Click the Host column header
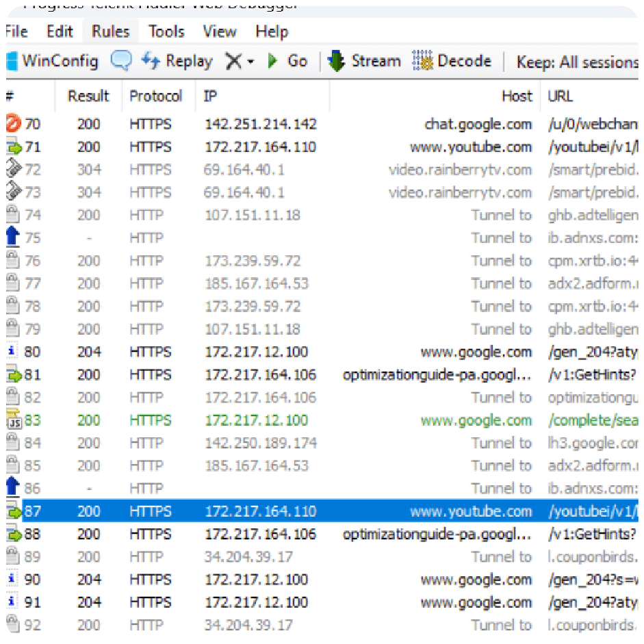 [x=516, y=96]
